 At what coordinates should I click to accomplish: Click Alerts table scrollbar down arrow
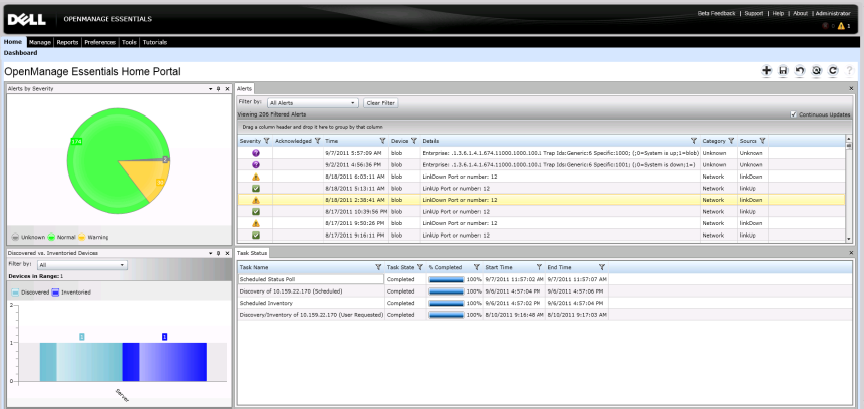848,239
